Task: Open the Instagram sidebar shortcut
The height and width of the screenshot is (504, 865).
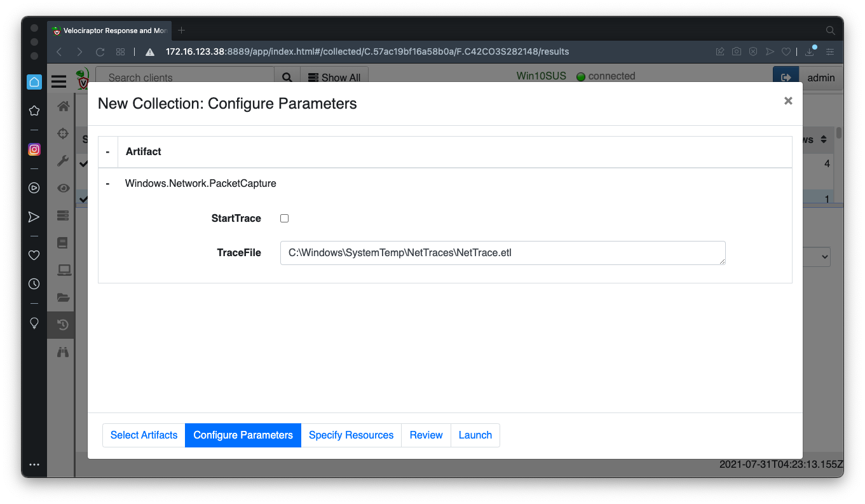Action: coord(34,150)
